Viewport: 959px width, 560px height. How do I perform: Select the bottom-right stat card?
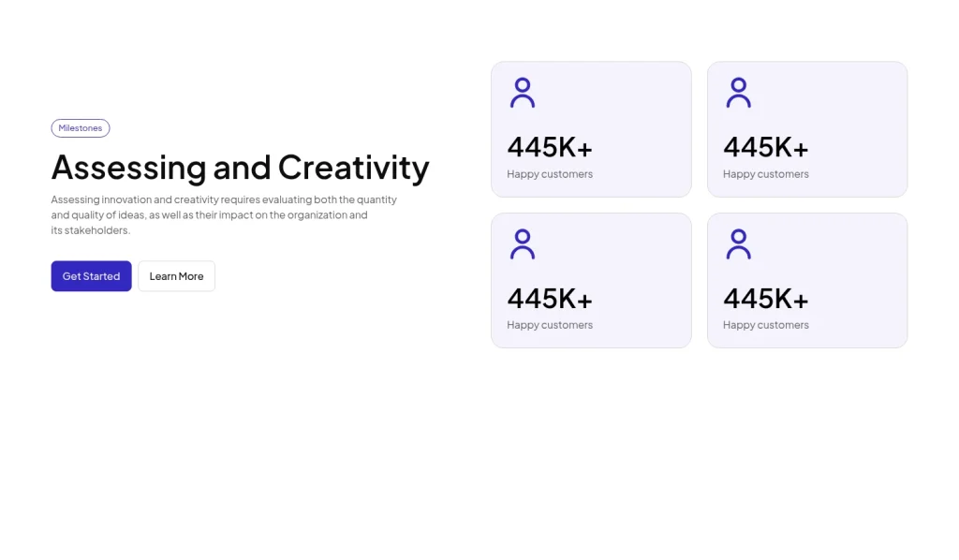[807, 279]
